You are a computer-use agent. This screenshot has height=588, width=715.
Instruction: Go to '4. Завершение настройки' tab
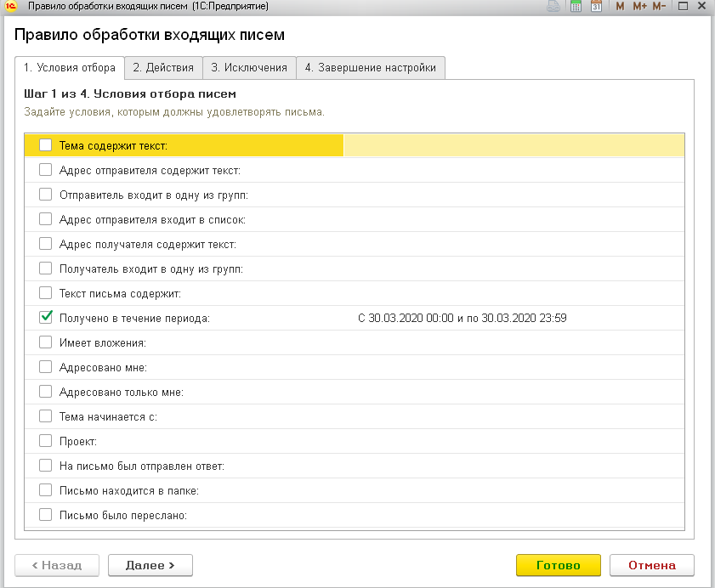coord(371,68)
